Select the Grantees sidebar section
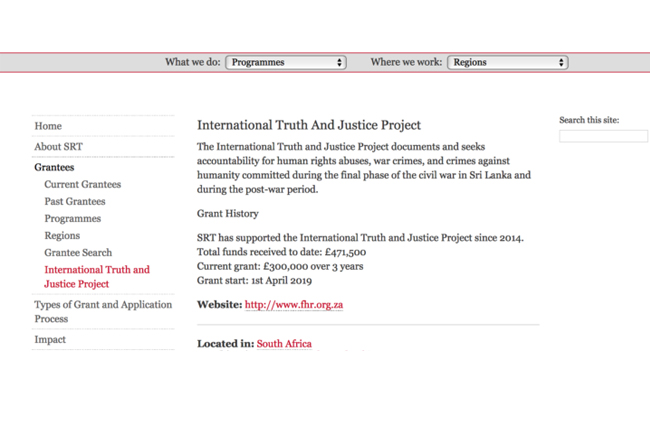This screenshot has height=433, width=650. tap(54, 167)
